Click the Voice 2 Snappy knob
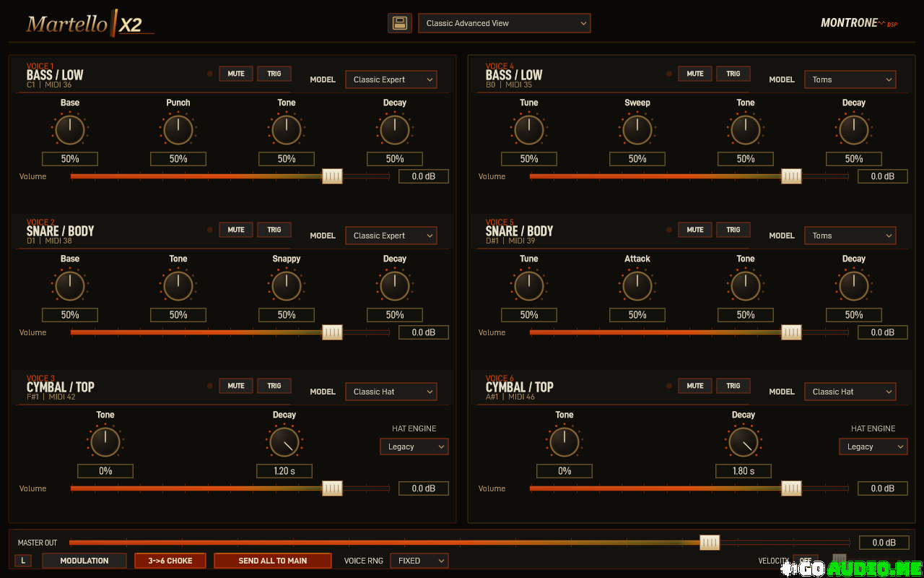Viewport: 924px width, 578px height. tap(287, 286)
